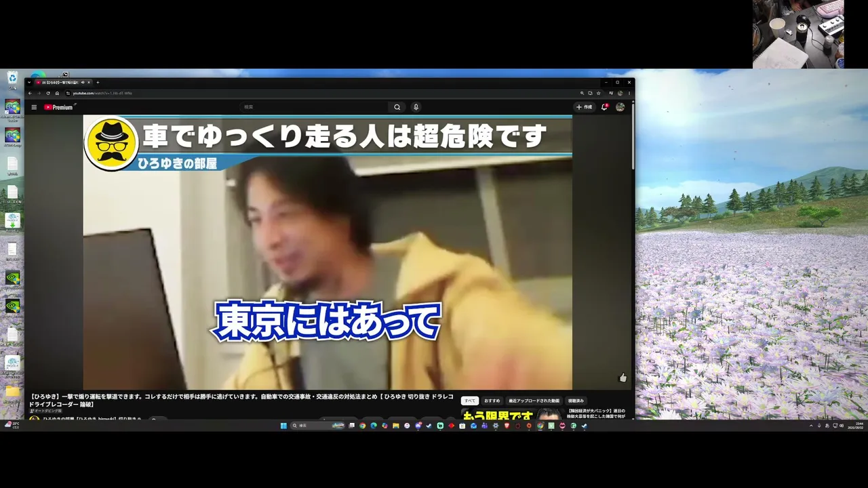This screenshot has height=488, width=868.
Task: Select the ひろゆき YouTube browser tab
Action: (x=62, y=83)
